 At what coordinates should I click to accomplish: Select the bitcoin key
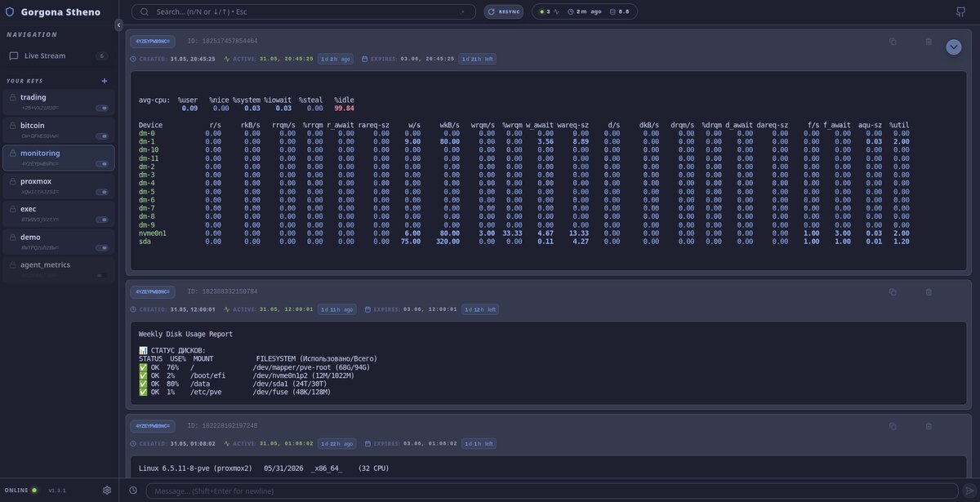(59, 130)
